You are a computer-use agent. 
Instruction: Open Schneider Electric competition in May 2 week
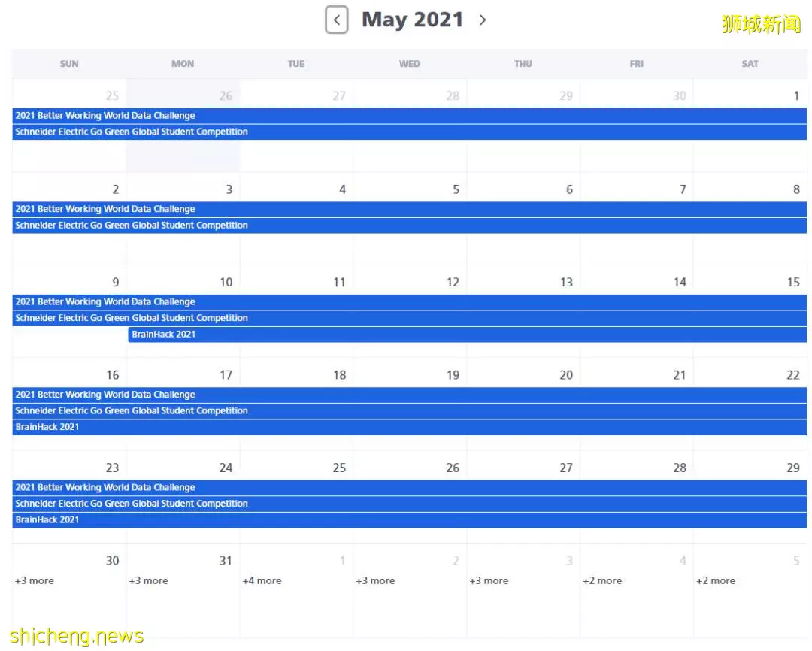409,225
